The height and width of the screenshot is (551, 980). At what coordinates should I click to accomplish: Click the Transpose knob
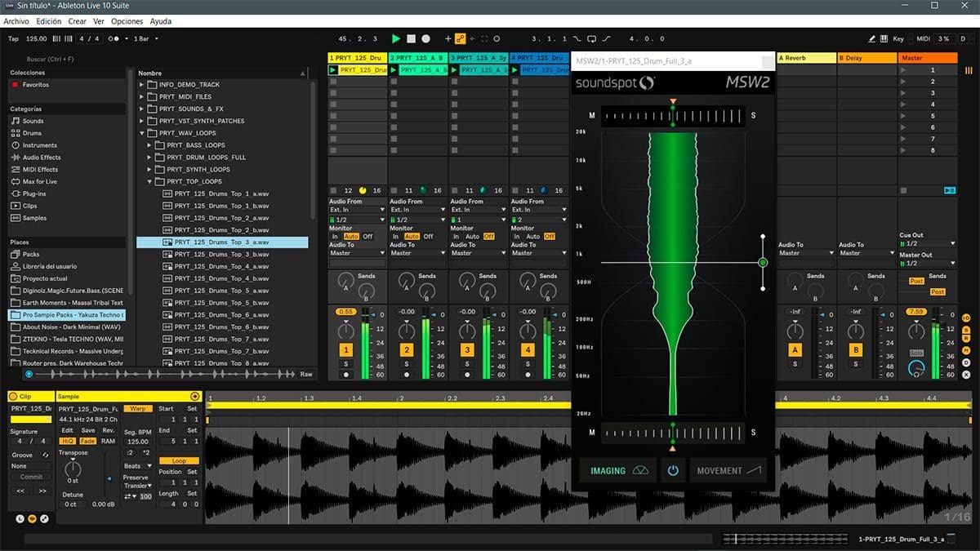(x=73, y=468)
